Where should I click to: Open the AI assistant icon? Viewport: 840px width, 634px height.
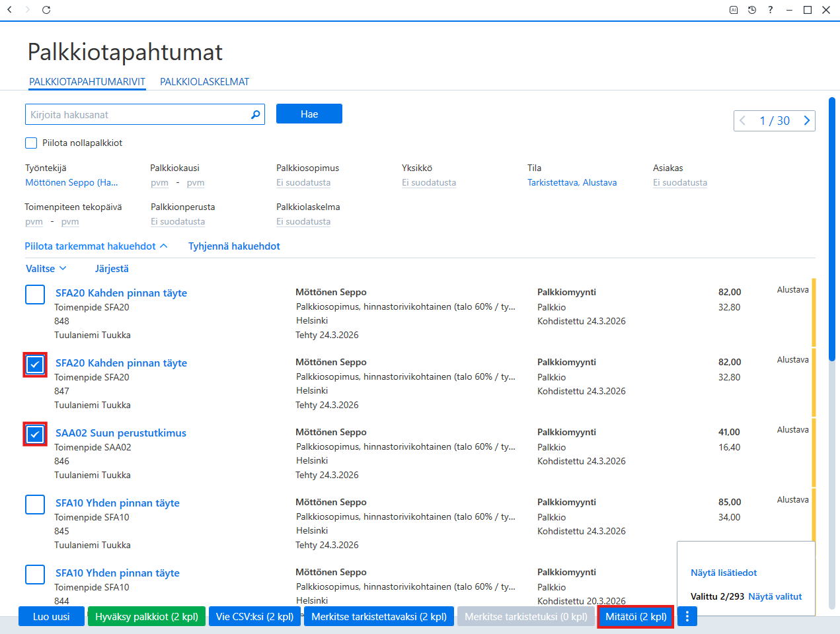coord(734,10)
